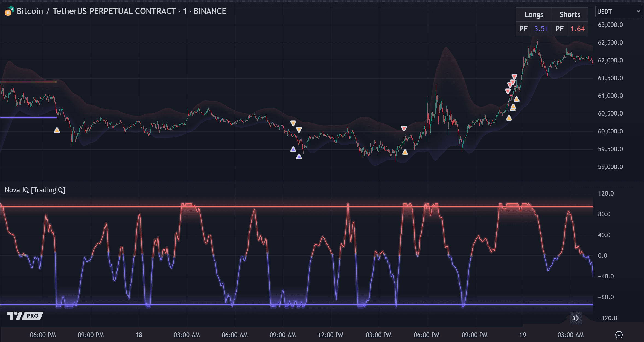
Task: Click the red overbought threshold line in oscillator
Action: pos(296,207)
